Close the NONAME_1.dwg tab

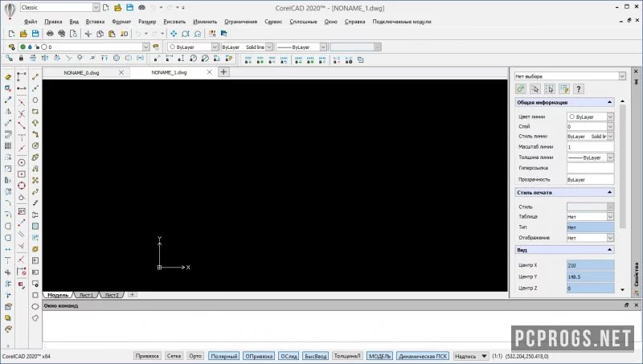coord(209,72)
